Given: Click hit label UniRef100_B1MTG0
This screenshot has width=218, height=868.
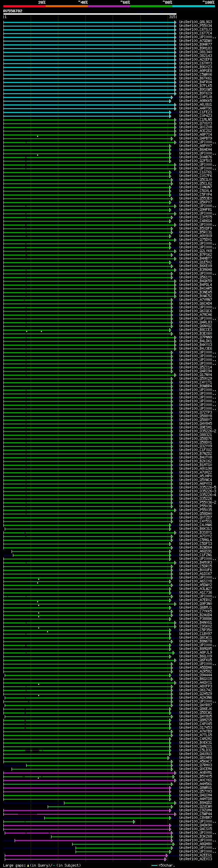Looking at the screenshot, I should click(196, 465).
